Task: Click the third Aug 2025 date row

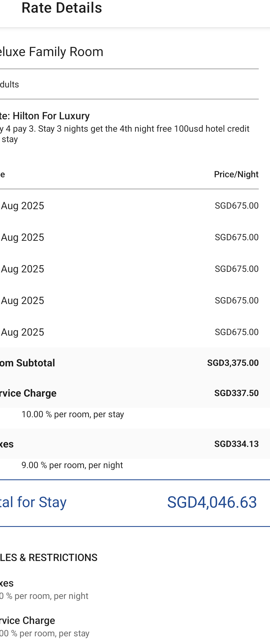Action: tap(129, 269)
